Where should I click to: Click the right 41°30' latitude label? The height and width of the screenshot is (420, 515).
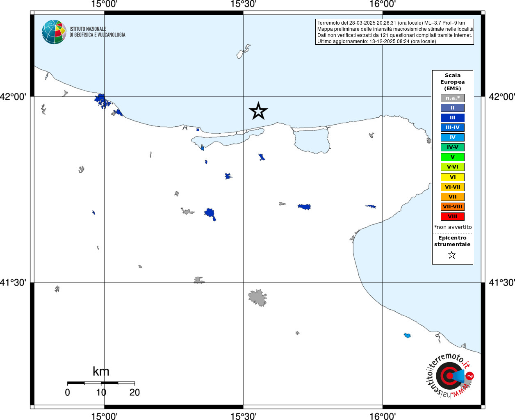(x=502, y=283)
